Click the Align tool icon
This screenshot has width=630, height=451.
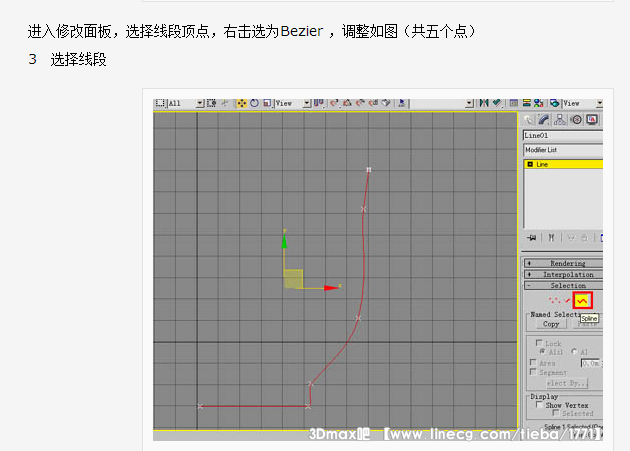coord(497,103)
